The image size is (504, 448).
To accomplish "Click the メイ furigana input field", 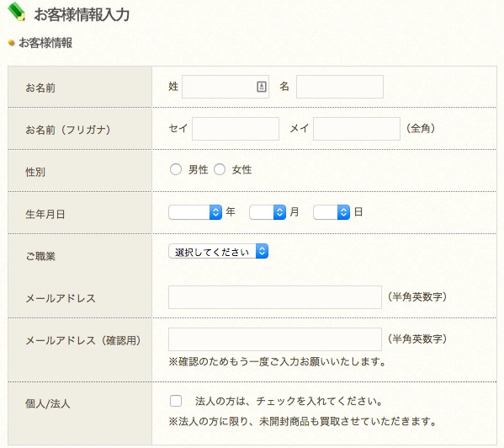I will click(357, 129).
